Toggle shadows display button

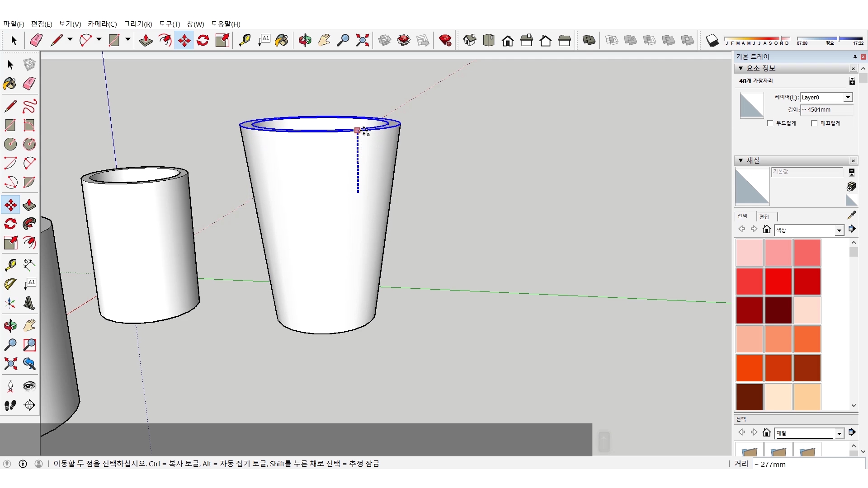712,40
